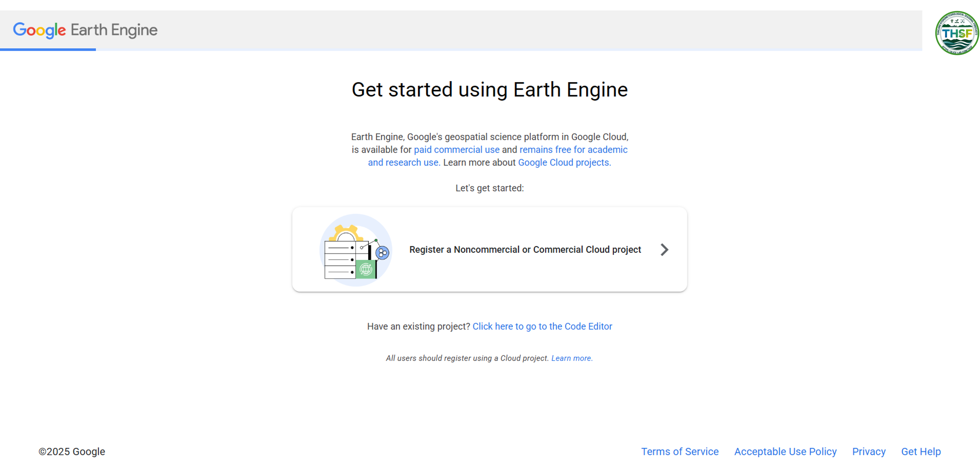The width and height of the screenshot is (980, 472).
Task: Click Get Help in the footer
Action: [921, 452]
